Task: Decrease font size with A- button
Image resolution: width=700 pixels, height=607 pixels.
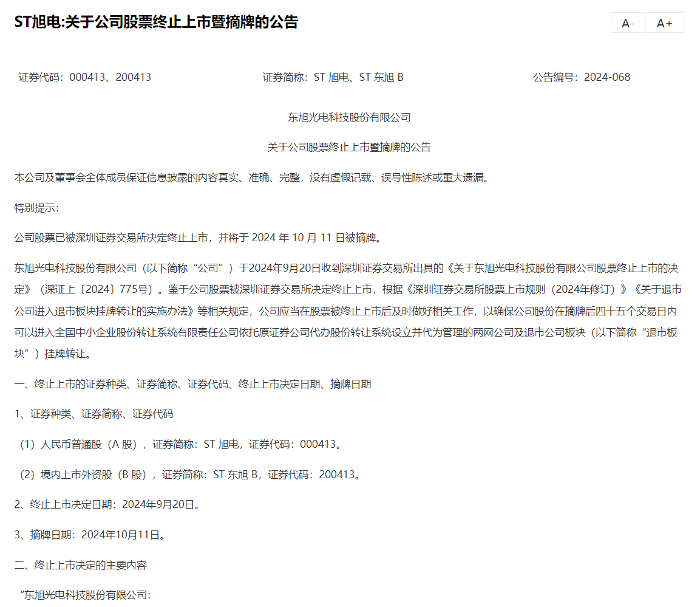Action: (628, 22)
